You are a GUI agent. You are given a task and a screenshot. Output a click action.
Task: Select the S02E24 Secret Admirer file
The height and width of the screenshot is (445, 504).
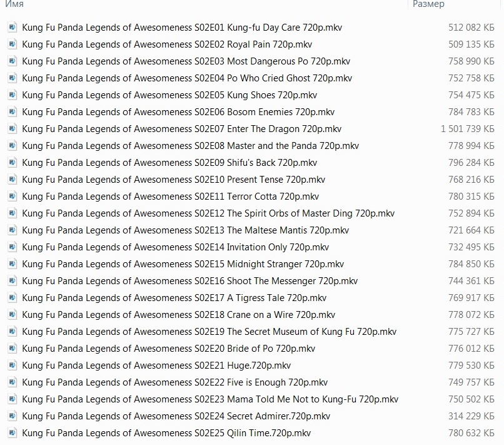pyautogui.click(x=176, y=416)
